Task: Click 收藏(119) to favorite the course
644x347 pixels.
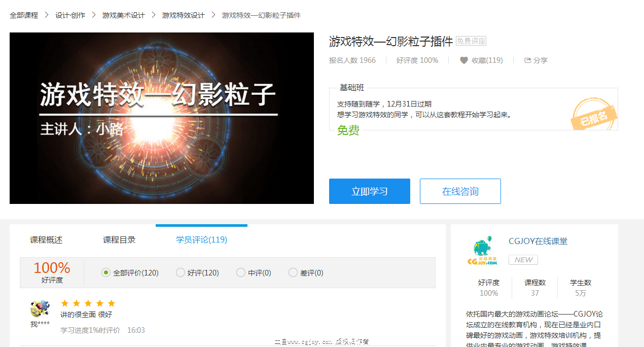Action: coord(487,60)
